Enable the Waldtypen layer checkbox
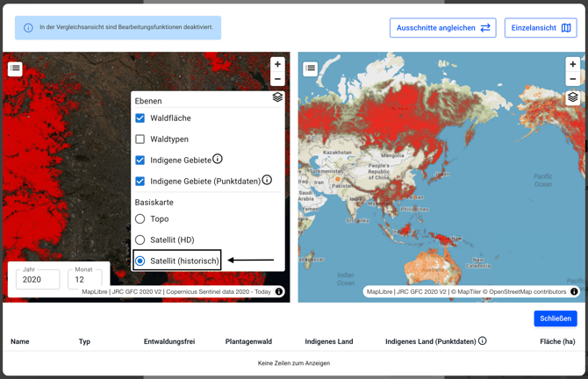 (x=140, y=139)
